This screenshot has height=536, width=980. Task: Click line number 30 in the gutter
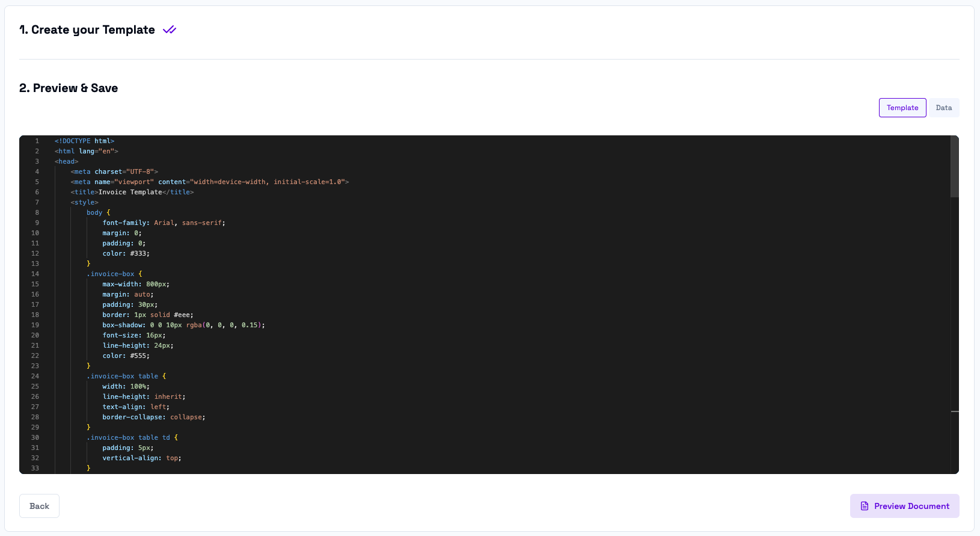[x=35, y=437]
